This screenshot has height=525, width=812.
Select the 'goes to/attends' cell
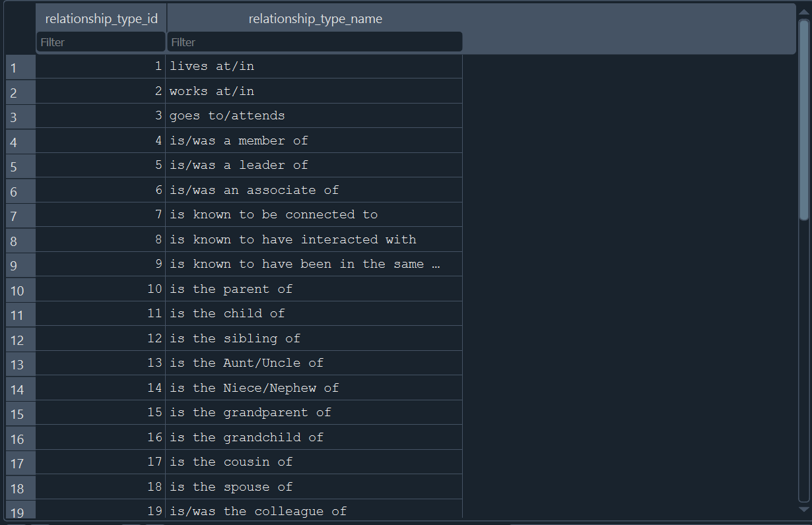click(314, 116)
